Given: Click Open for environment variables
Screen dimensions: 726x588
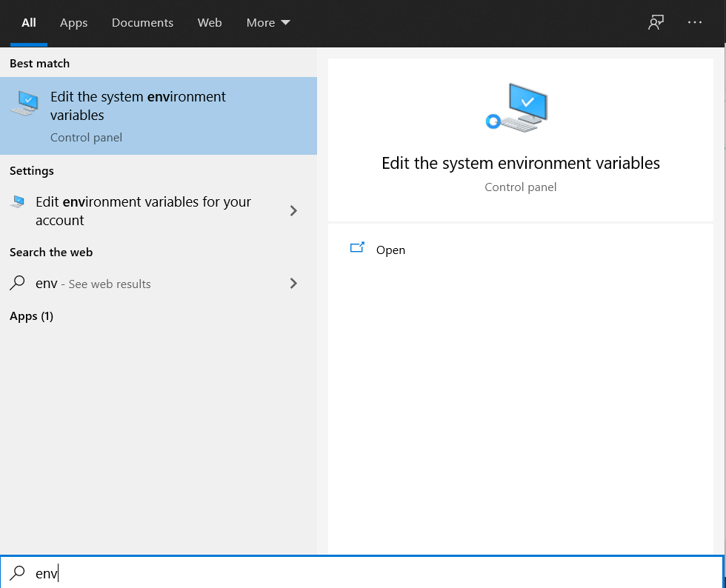Looking at the screenshot, I should [x=390, y=250].
